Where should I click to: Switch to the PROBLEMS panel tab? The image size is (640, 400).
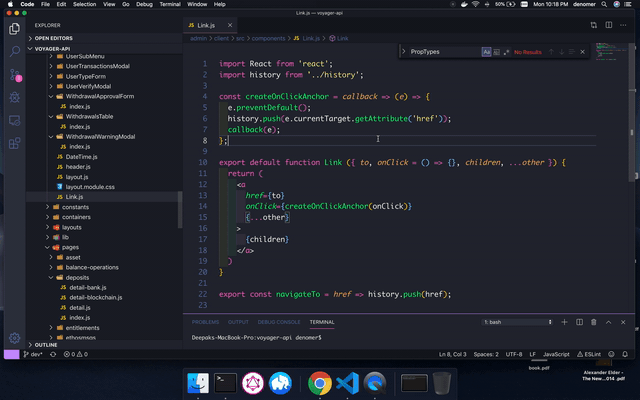tap(205, 322)
